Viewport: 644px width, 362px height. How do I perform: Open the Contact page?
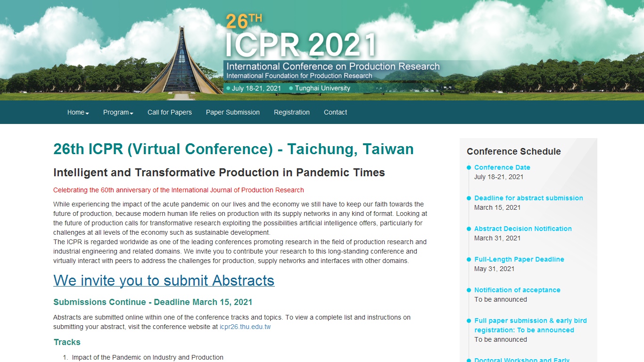click(335, 112)
